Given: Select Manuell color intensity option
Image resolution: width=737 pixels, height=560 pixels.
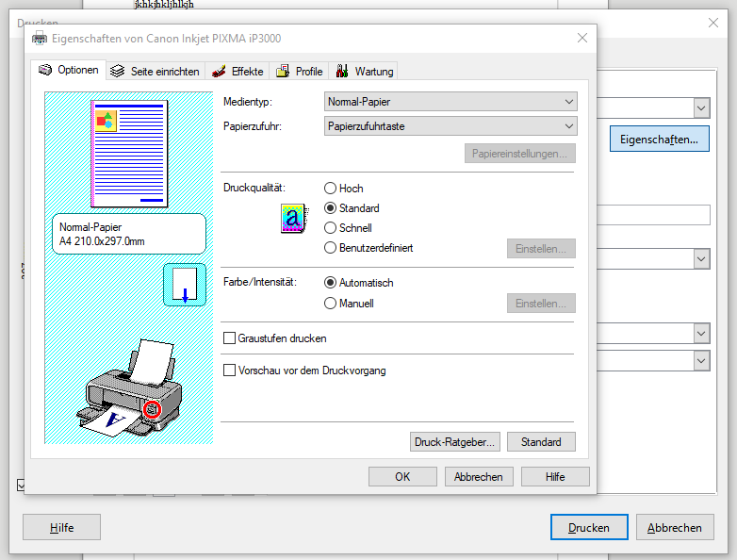Looking at the screenshot, I should click(x=331, y=304).
